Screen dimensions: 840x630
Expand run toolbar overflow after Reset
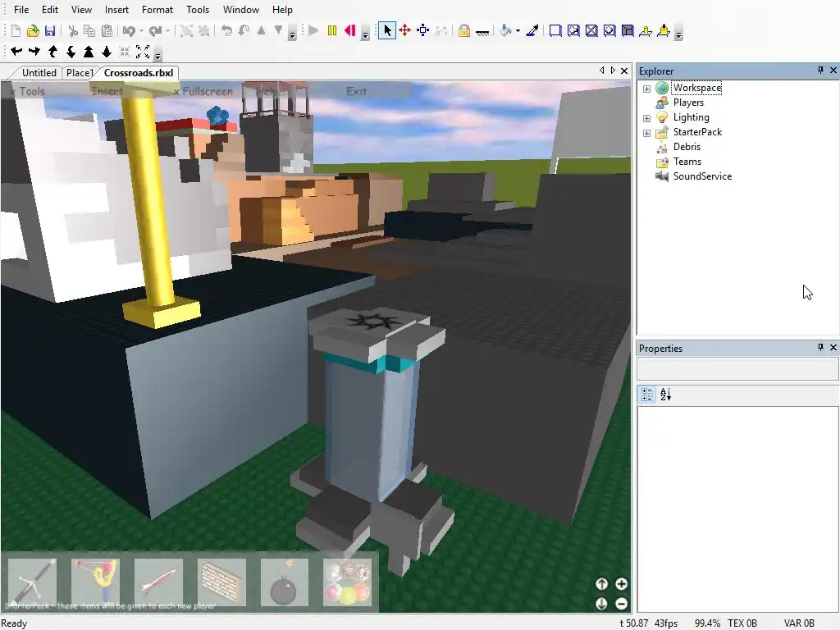(365, 33)
